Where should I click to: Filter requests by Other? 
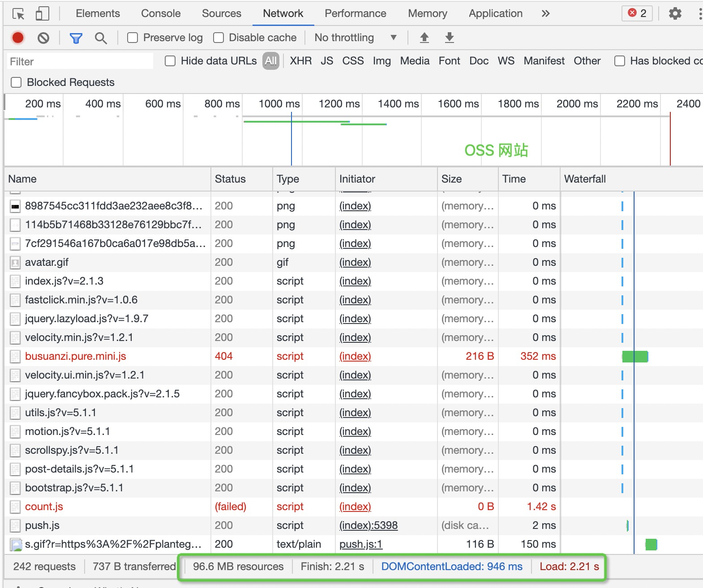click(x=587, y=61)
